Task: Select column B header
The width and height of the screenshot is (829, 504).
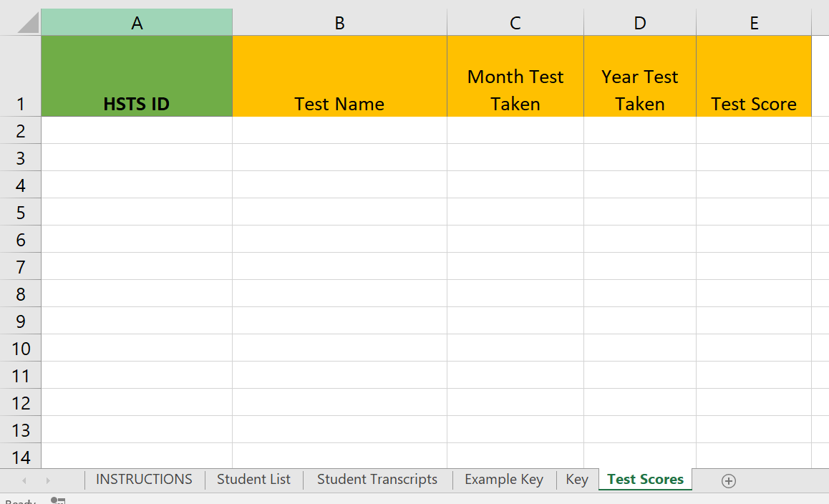Action: click(339, 23)
